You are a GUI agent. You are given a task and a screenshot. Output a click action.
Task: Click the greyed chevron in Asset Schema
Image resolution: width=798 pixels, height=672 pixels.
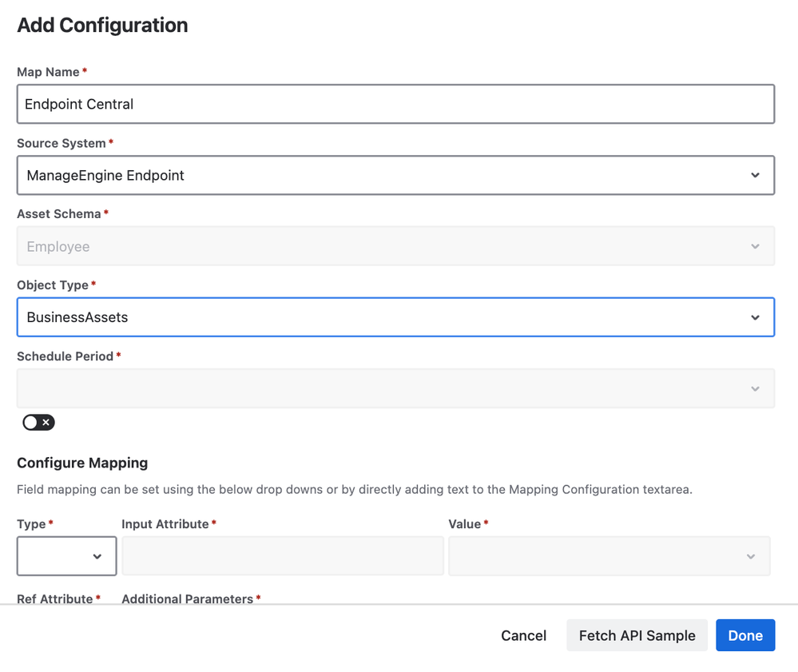tap(755, 247)
